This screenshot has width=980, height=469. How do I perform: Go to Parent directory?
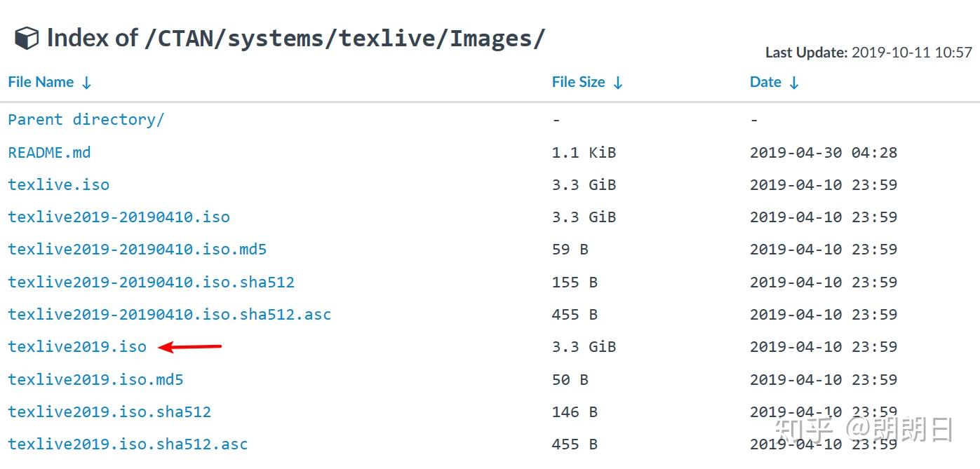pos(86,119)
